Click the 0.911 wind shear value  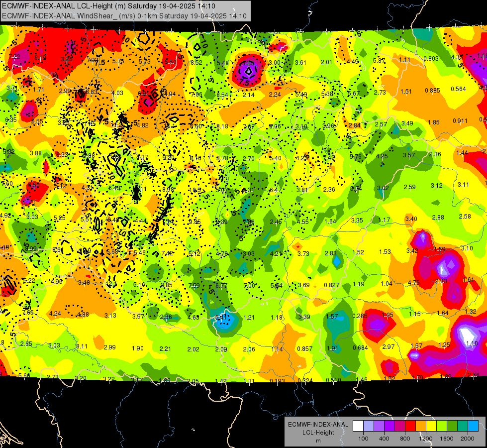pos(460,120)
